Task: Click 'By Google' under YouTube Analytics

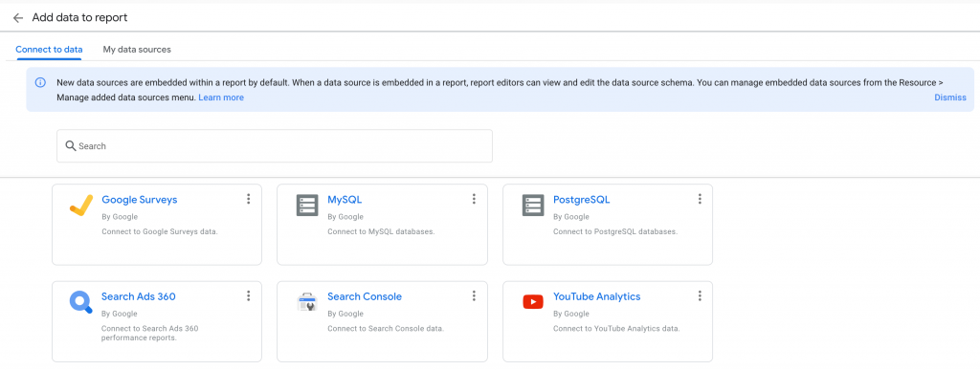Action: (570, 314)
